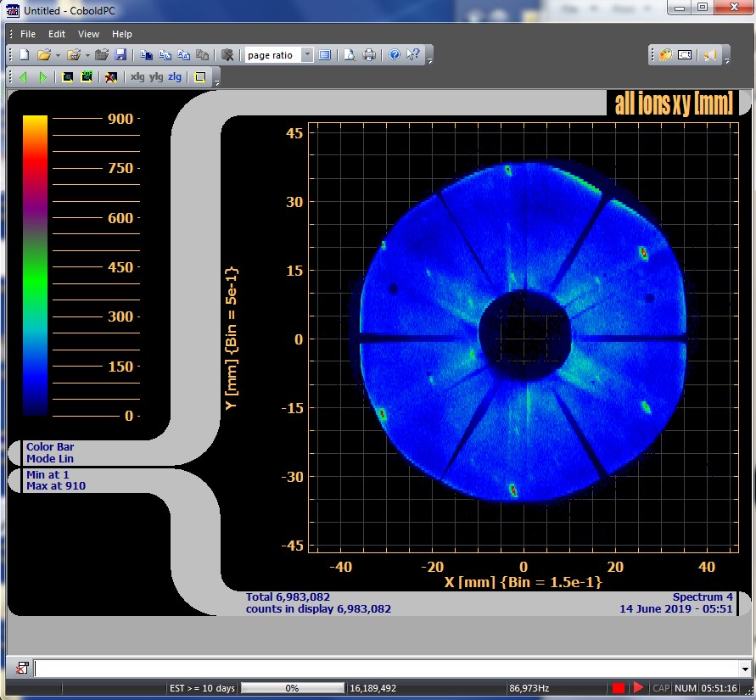Expand the command line history dropdown
This screenshot has height=700, width=756.
(744, 669)
